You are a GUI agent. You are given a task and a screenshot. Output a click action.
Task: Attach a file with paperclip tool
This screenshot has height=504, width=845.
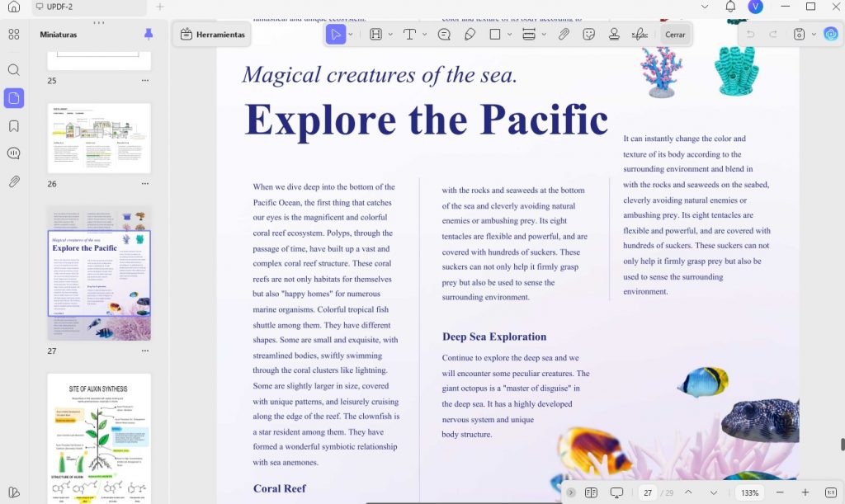(x=563, y=35)
